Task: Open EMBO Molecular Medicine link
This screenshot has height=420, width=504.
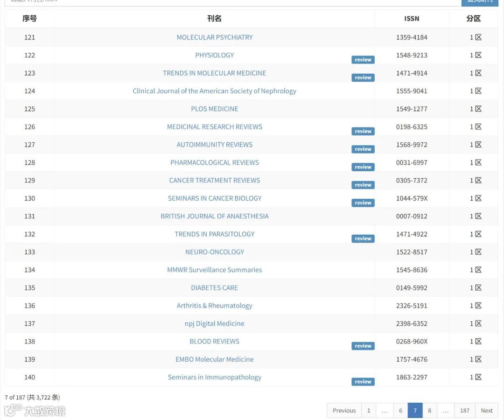Action: coord(214,359)
